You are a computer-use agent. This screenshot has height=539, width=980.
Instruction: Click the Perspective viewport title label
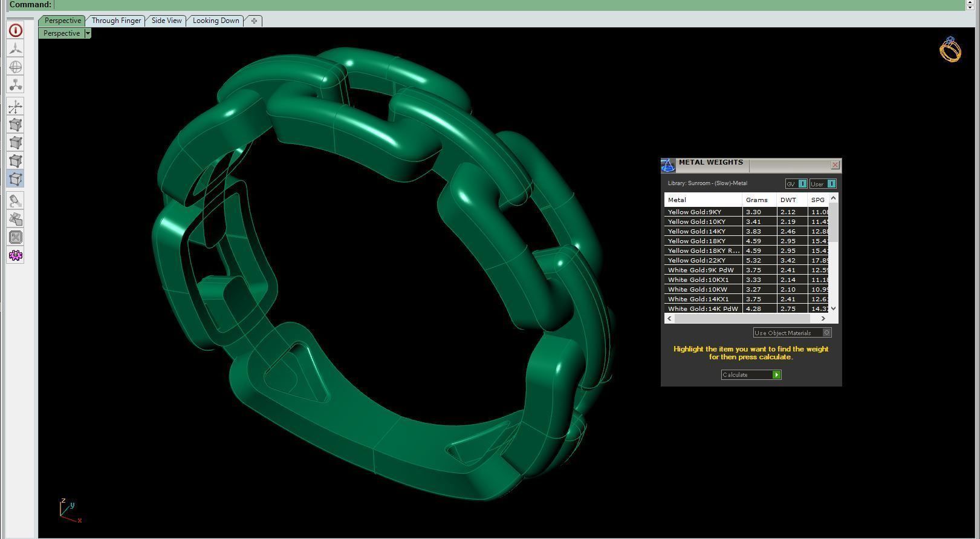(x=62, y=33)
